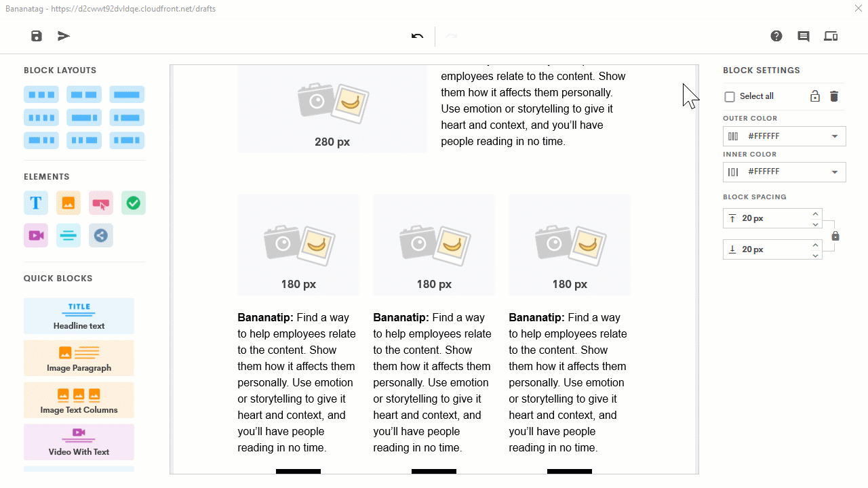Select the Text element icon
This screenshot has width=868, height=488.
36,203
